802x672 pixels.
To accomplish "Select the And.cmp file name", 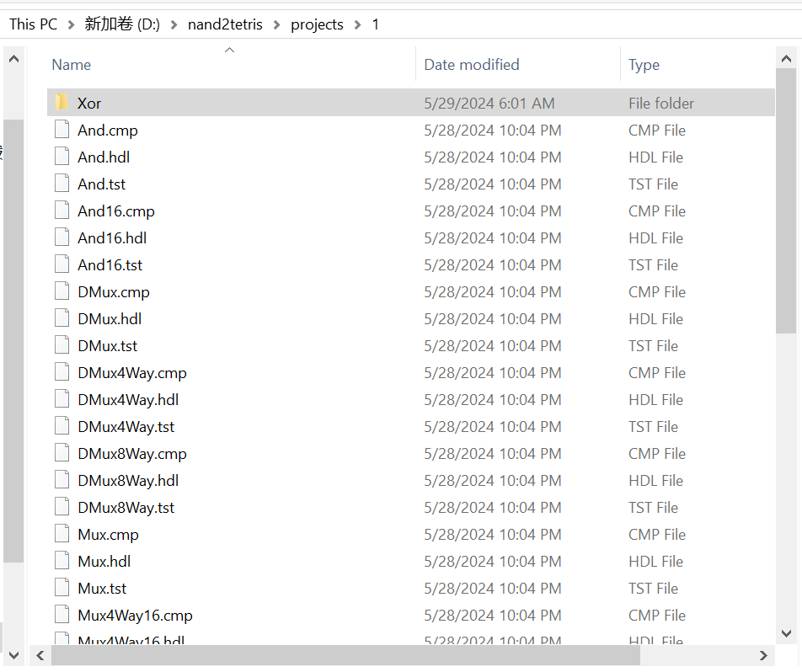I will click(x=107, y=131).
